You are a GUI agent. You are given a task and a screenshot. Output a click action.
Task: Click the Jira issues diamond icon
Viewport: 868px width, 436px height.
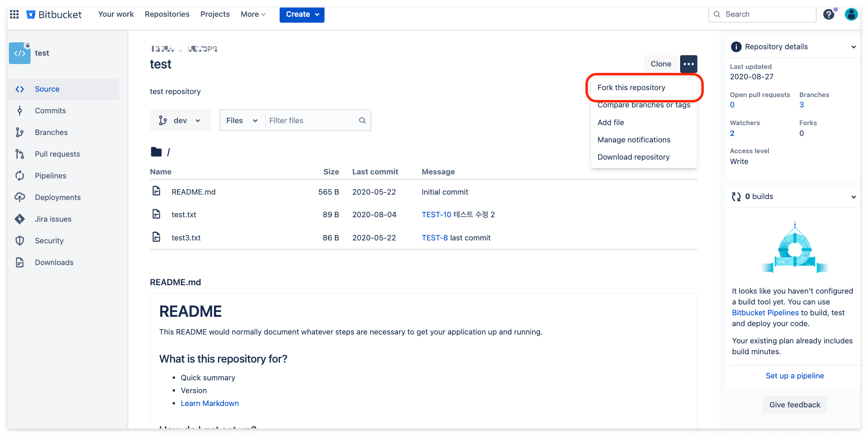20,219
